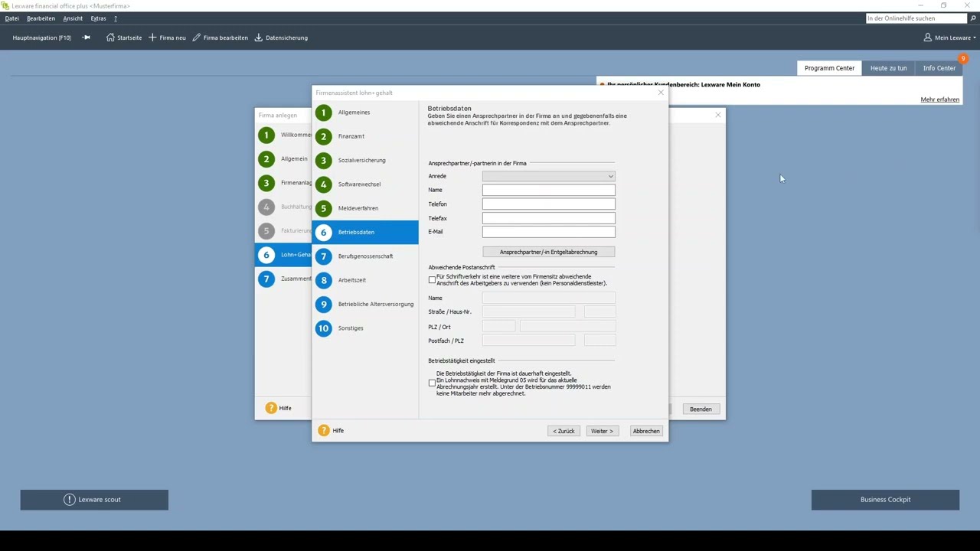Click the Zurück button

[563, 431]
